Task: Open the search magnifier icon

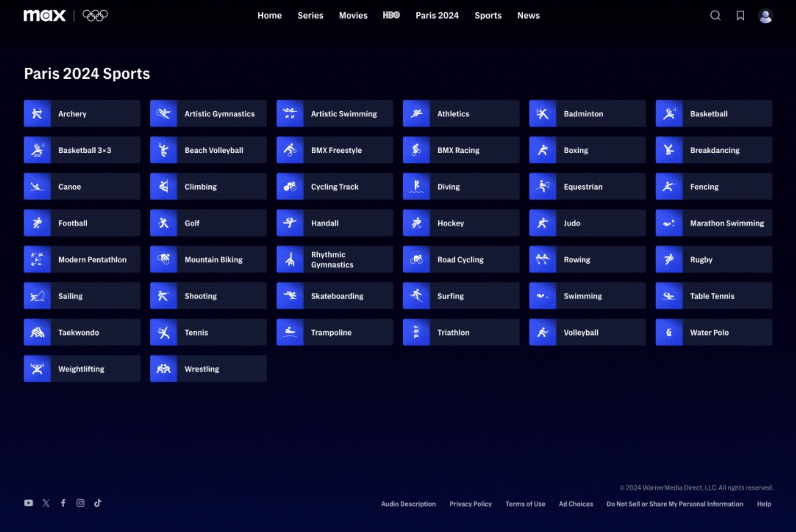Action: [x=715, y=16]
